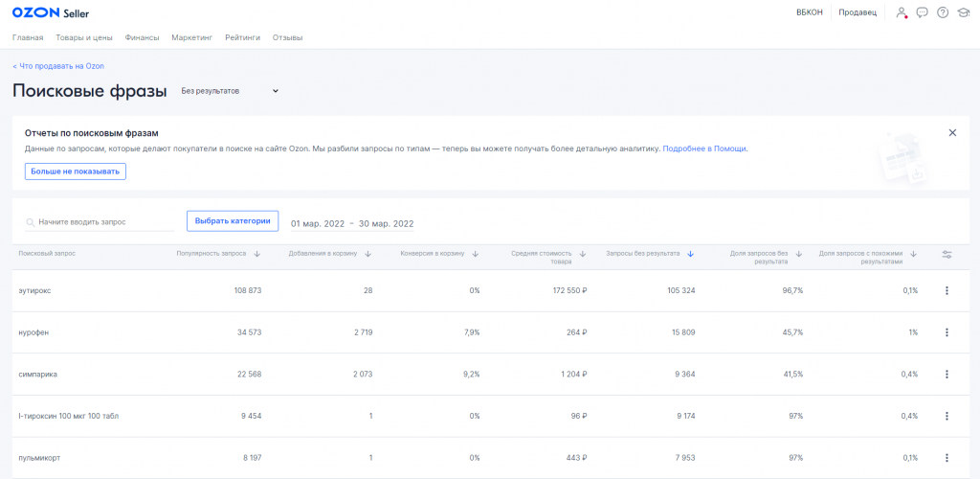Open the user profile icon

[901, 12]
